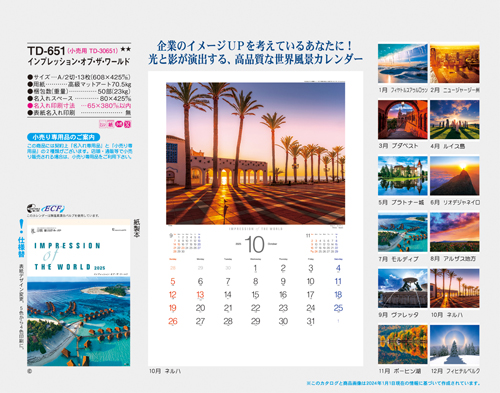Viewport: 500px width, 393px height.
Task: Open the December (12月) snowy tree halo thumbnail
Action: 455,344
